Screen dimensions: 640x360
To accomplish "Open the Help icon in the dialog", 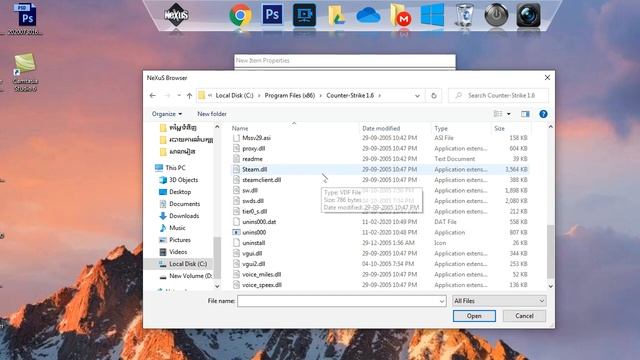I will pyautogui.click(x=543, y=114).
